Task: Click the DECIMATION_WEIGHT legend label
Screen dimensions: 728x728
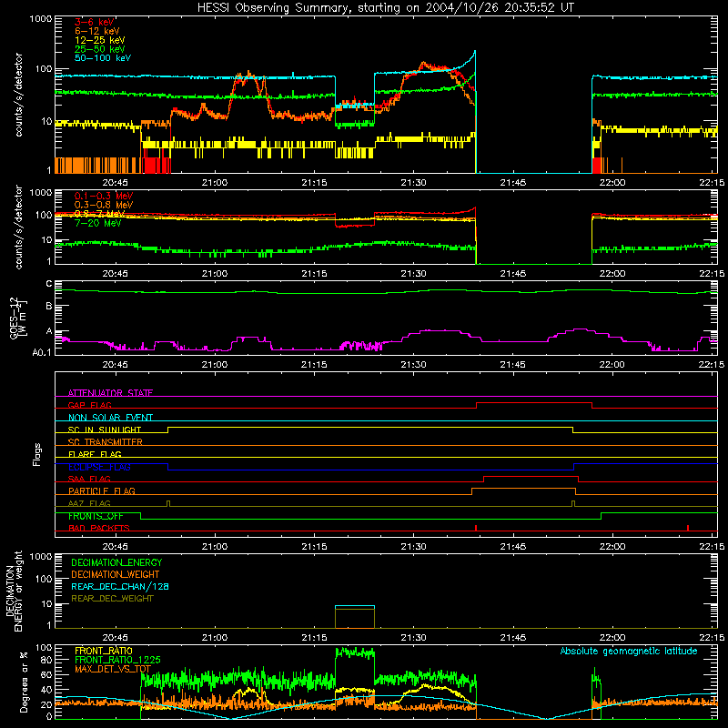Action: point(116,574)
